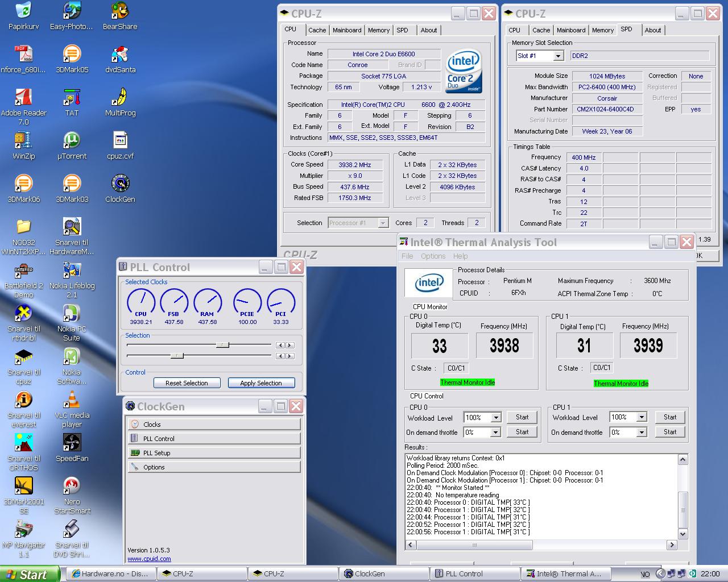Launch the MultiProg banana icon
This screenshot has height=582, width=728.
coord(120,102)
